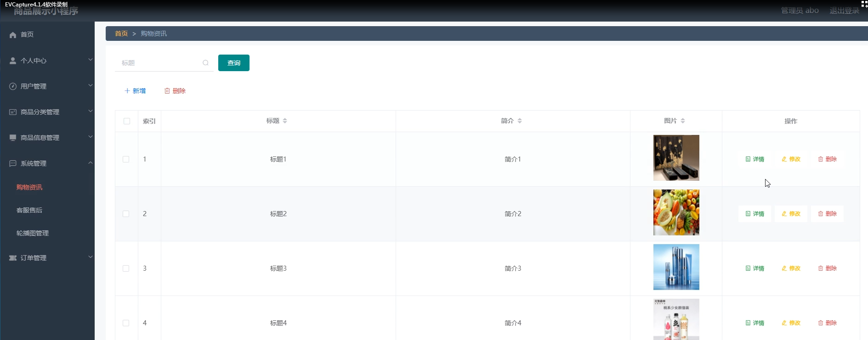Sort the table by the 简介 column arrows
Viewport: 868px width, 340px height.
pyautogui.click(x=520, y=121)
